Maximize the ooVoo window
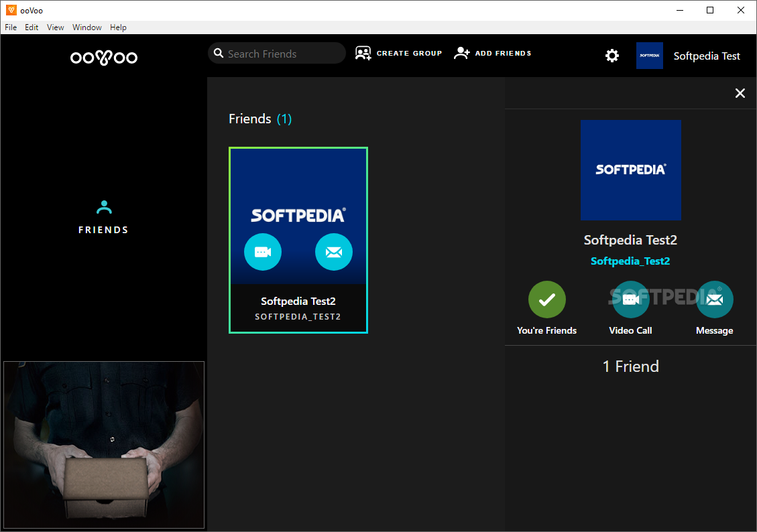This screenshot has height=532, width=757. coord(709,10)
